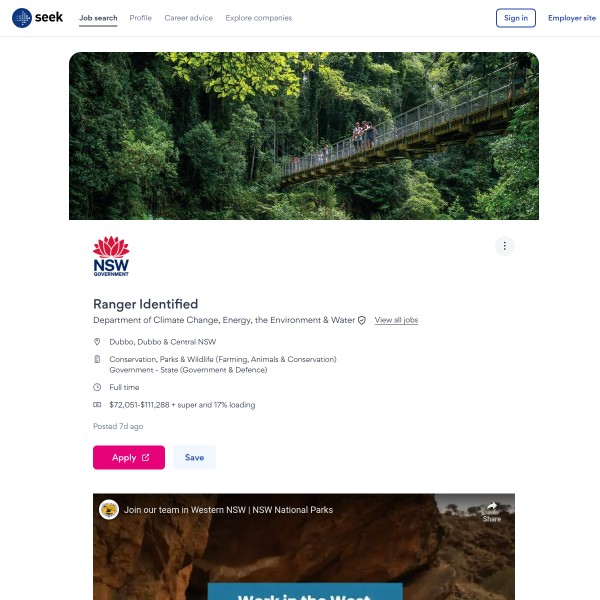Open Explore companies in navigation
The height and width of the screenshot is (600, 600).
(259, 18)
